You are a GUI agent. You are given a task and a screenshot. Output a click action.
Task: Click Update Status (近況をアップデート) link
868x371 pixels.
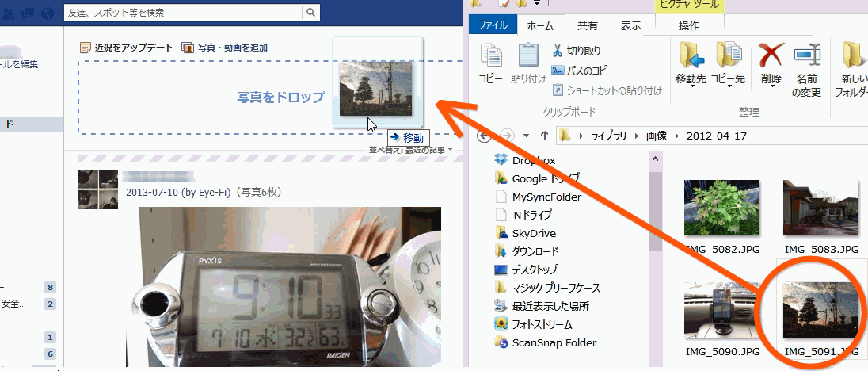tap(127, 48)
